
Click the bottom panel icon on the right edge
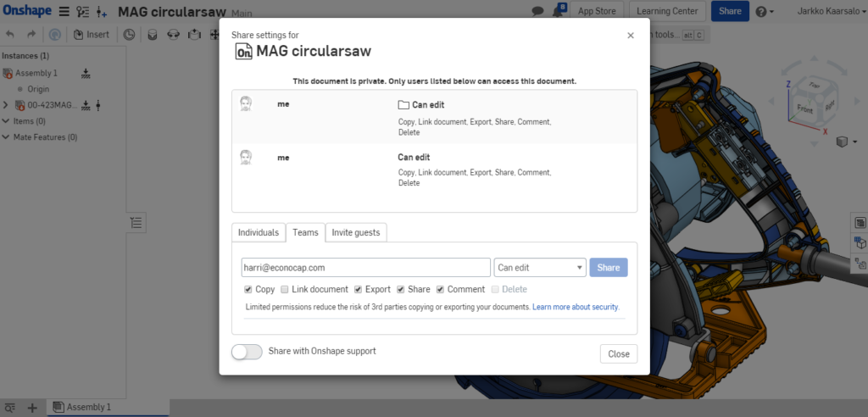(x=860, y=263)
